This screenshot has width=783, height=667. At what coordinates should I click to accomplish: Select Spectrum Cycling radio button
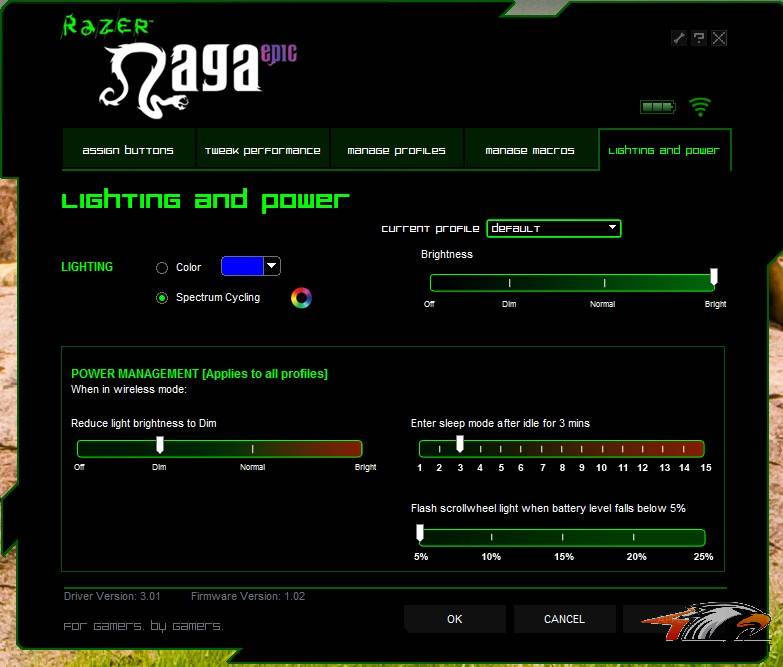point(162,298)
